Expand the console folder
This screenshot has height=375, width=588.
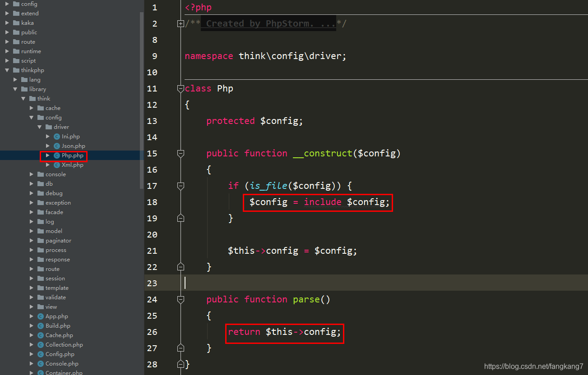pos(32,174)
